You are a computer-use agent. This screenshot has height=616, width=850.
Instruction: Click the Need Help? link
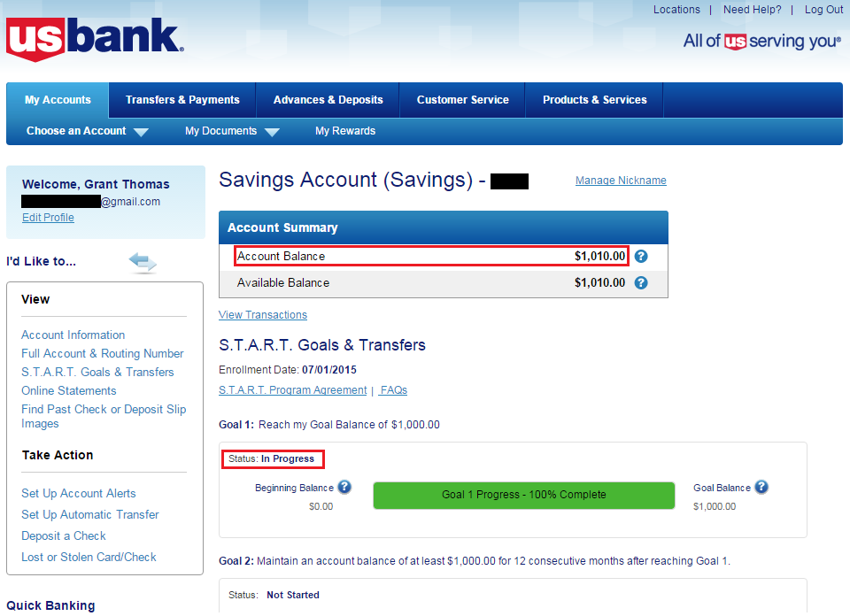coord(753,10)
